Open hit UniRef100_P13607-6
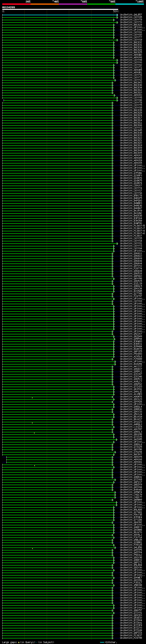Viewport: 146px width, 644px height. (132, 233)
